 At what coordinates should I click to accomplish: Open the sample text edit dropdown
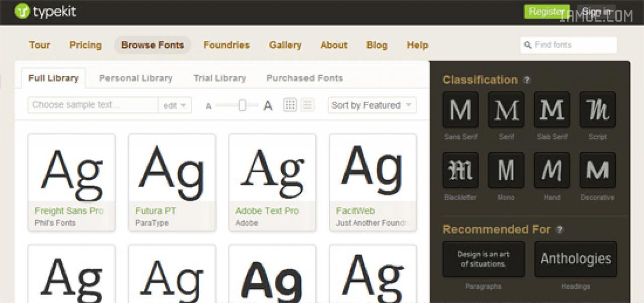pyautogui.click(x=175, y=105)
